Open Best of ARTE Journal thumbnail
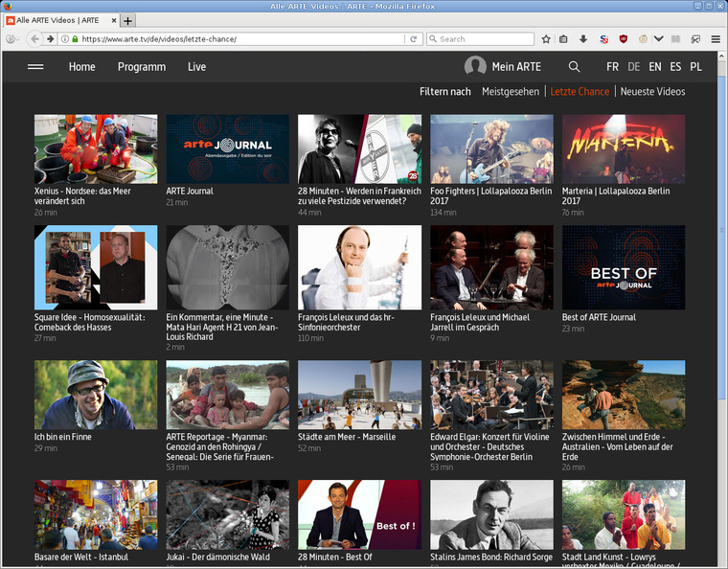The height and width of the screenshot is (569, 728). click(624, 267)
